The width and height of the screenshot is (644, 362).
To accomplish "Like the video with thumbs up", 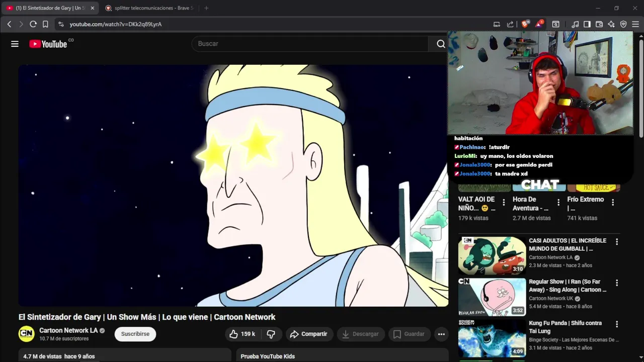I will tap(242, 334).
